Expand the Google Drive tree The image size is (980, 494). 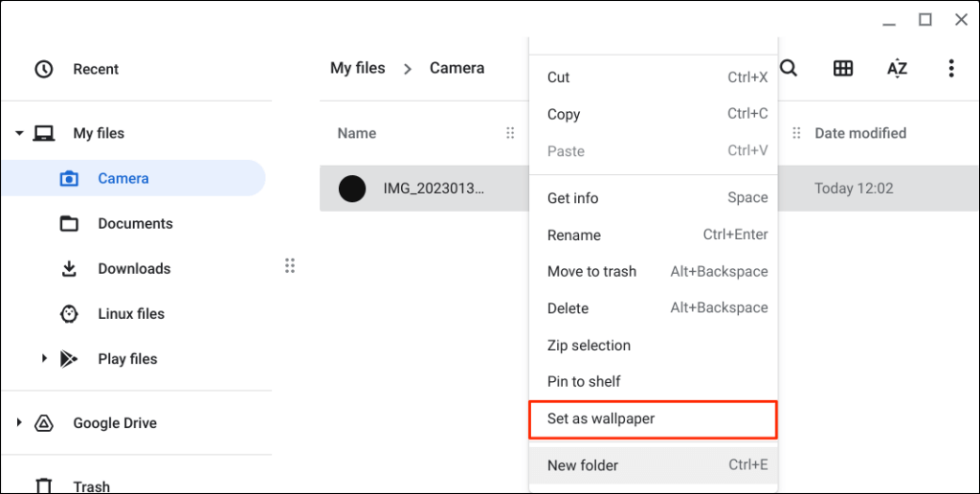(19, 423)
